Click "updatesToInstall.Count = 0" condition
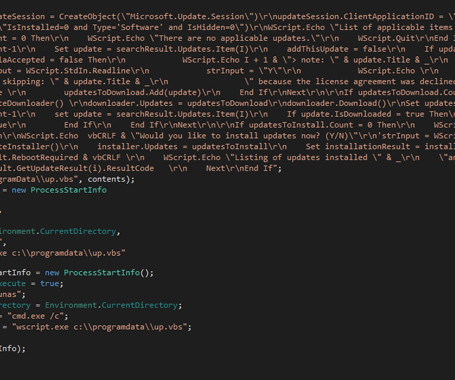The image size is (455, 380). click(311, 125)
